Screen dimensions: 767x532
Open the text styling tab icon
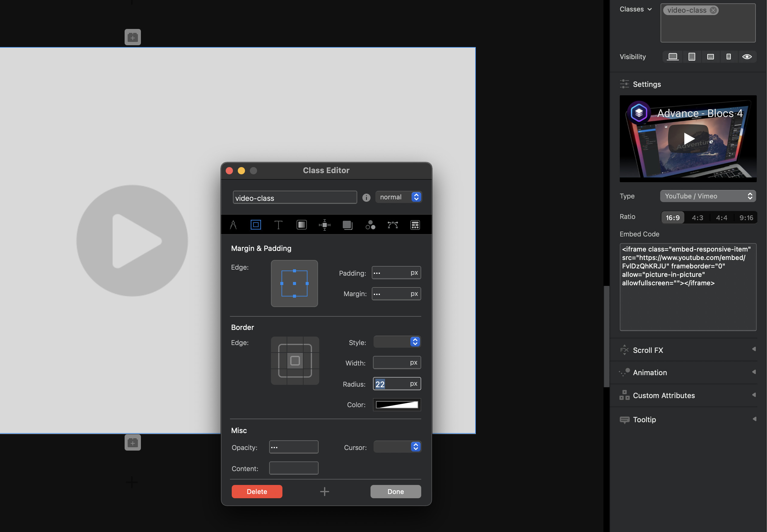pyautogui.click(x=278, y=225)
